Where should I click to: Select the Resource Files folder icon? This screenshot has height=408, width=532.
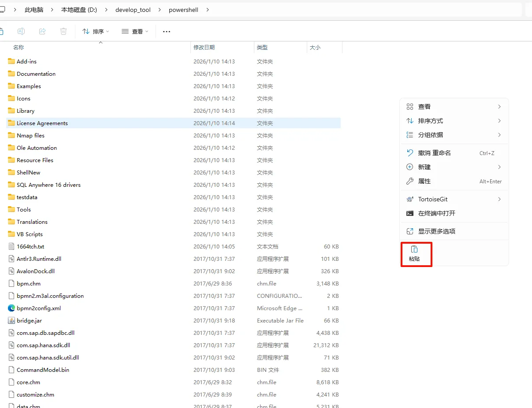11,160
